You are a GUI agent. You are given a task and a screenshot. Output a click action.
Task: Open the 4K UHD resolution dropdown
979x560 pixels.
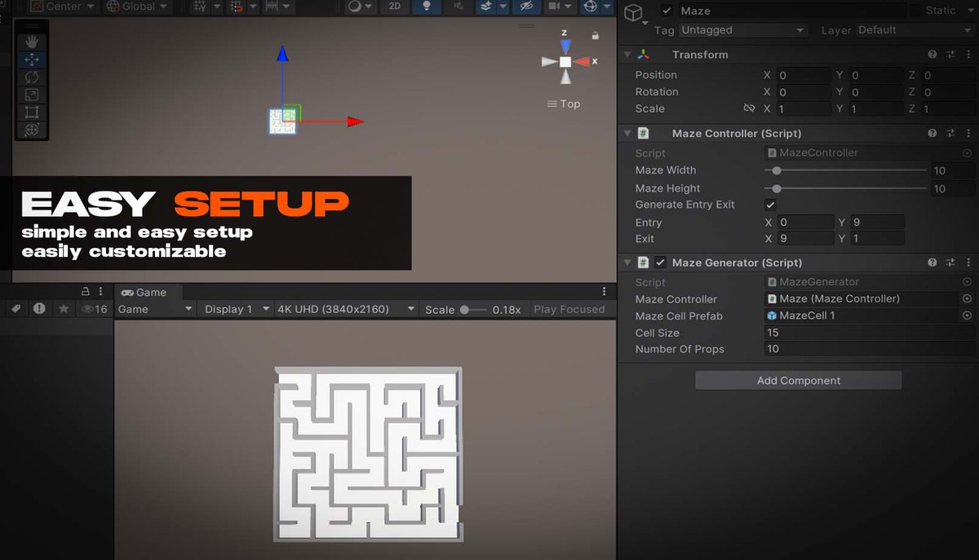(345, 308)
